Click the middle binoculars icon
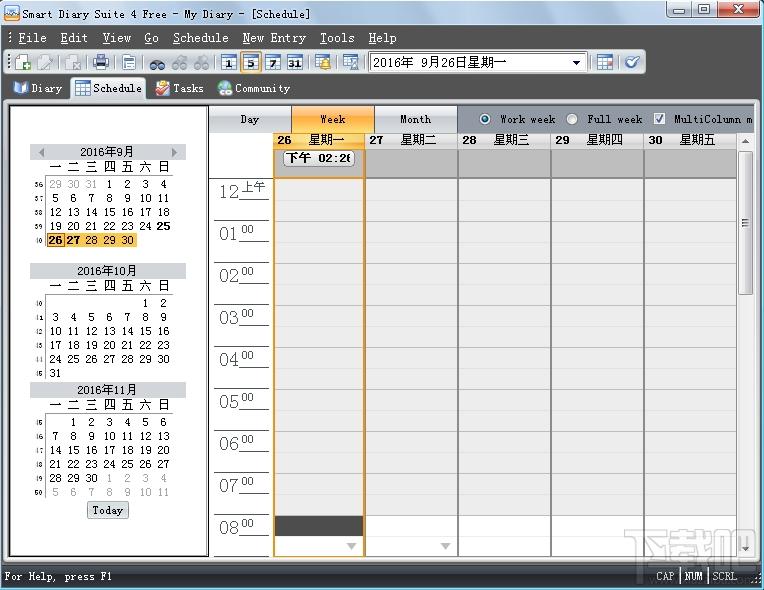 click(179, 63)
